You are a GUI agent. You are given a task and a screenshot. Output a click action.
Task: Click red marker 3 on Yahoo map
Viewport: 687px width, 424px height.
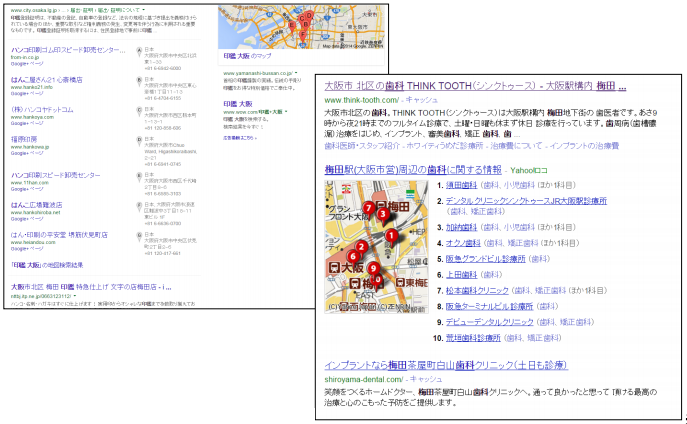pyautogui.click(x=383, y=216)
